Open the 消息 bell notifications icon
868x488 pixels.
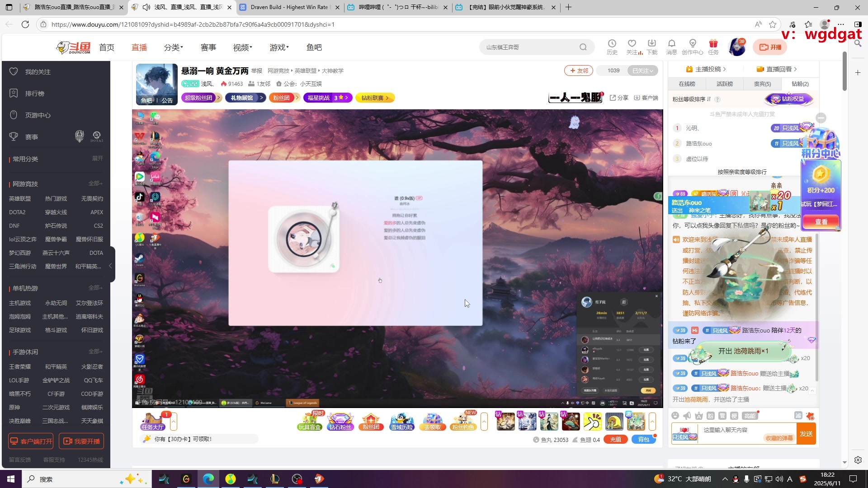(x=672, y=47)
